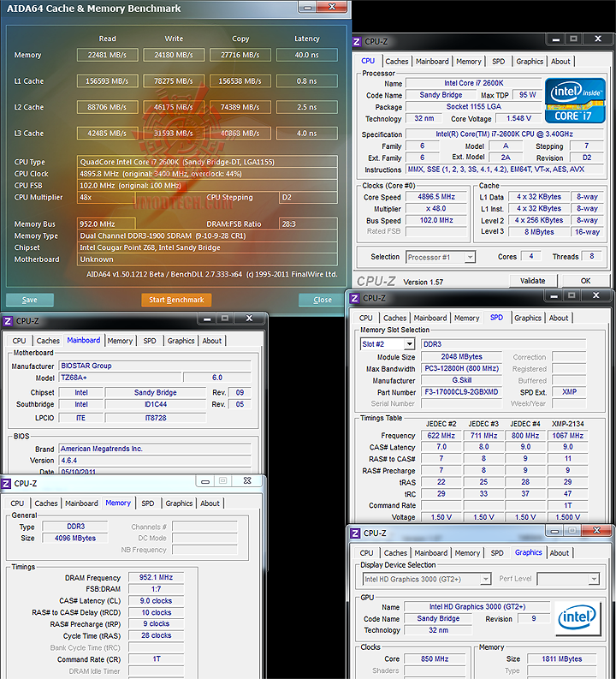Click BIOS brand American Megatrends Inc.

point(155,449)
